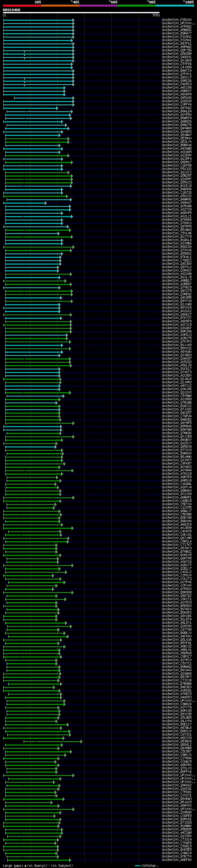Select hit label UniRef100_B4UB07

[177, 440]
